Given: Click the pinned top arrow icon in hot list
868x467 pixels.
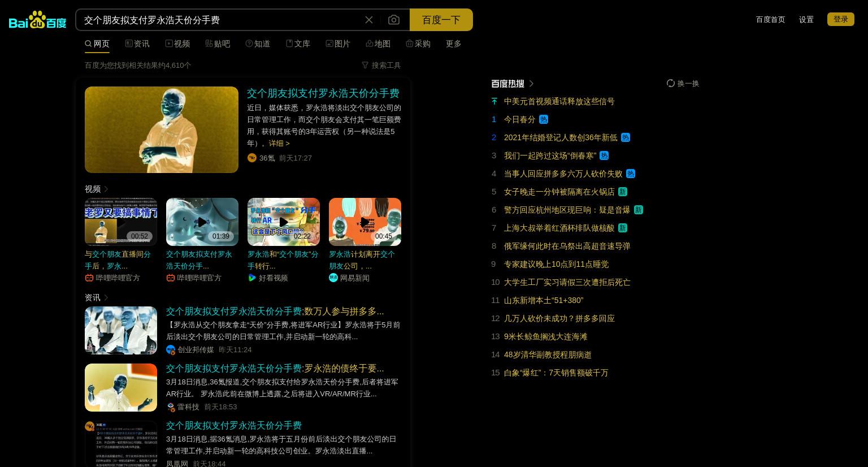Looking at the screenshot, I should pos(494,101).
